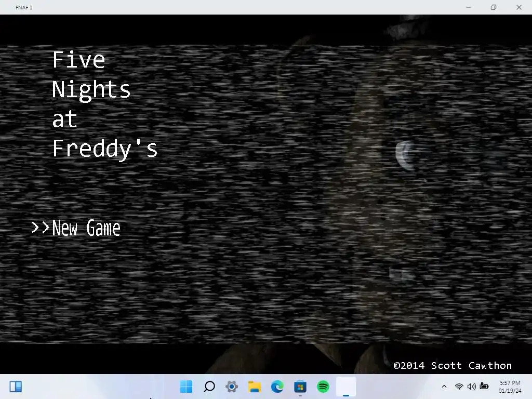532x399 pixels.
Task: Open Spotify from the taskbar
Action: click(323, 387)
